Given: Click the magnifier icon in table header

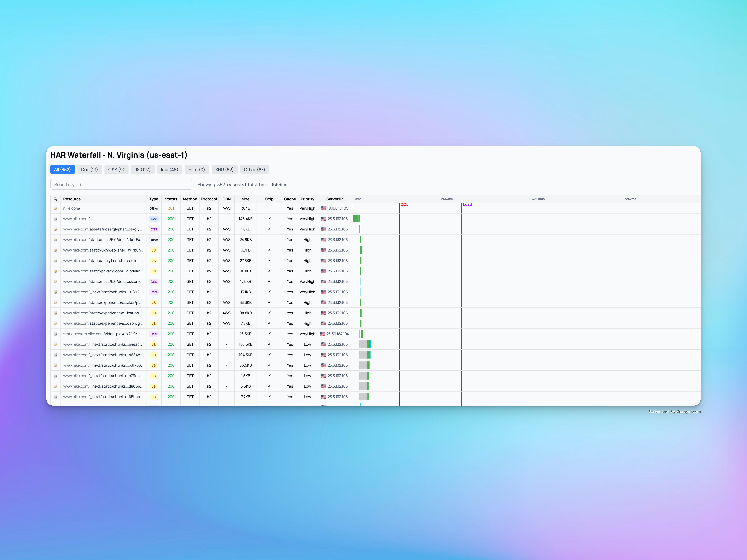Looking at the screenshot, I should pos(55,199).
